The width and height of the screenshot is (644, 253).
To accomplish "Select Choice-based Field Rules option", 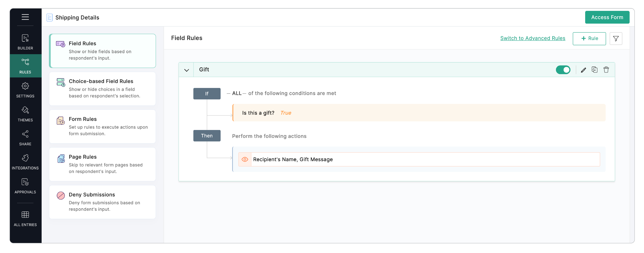I will coord(102,89).
